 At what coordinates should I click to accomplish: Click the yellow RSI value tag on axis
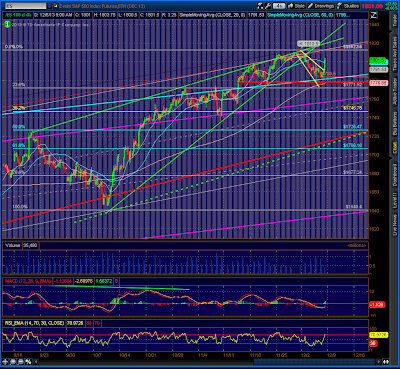(378, 334)
